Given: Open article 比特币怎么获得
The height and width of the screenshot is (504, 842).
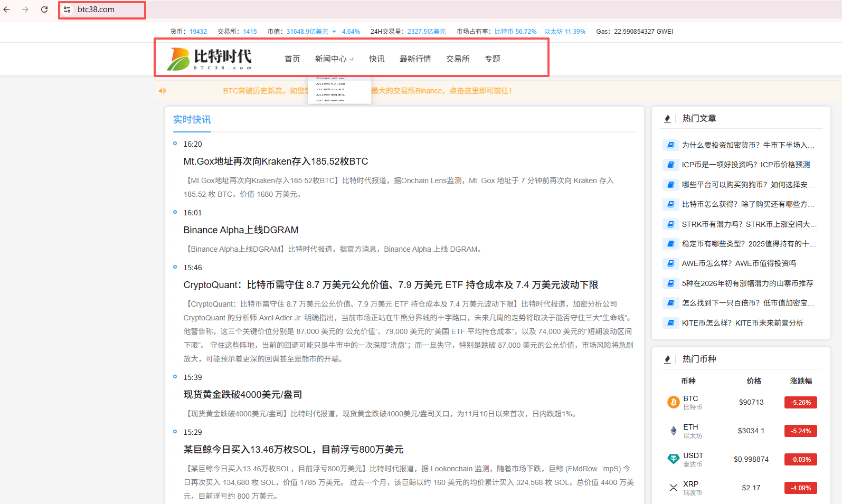Looking at the screenshot, I should (x=748, y=204).
